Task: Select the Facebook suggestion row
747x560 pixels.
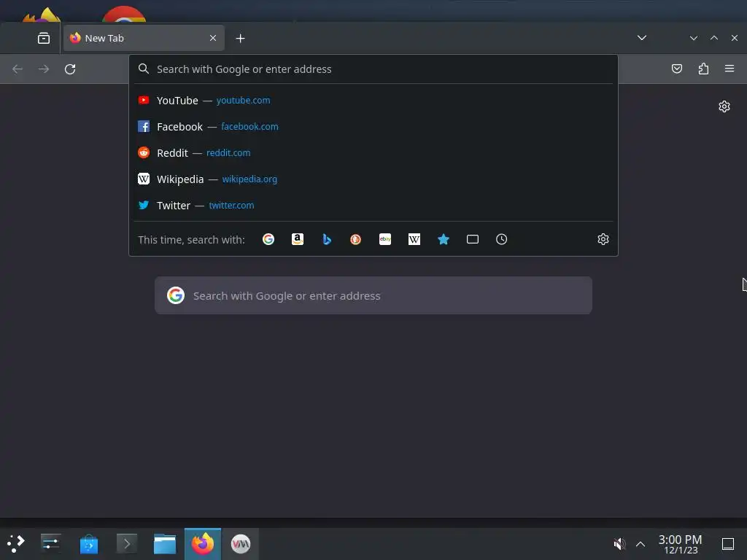Action: coord(373,127)
